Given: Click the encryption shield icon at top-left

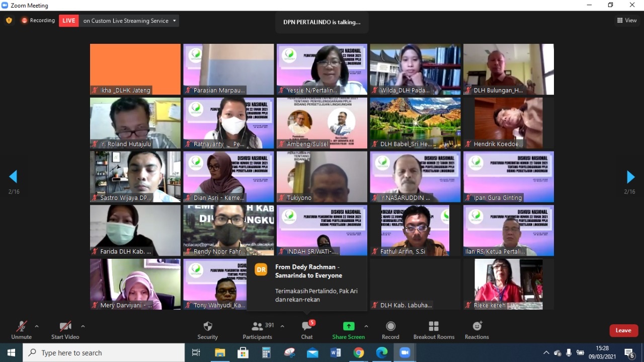Looking at the screenshot, I should tap(9, 21).
